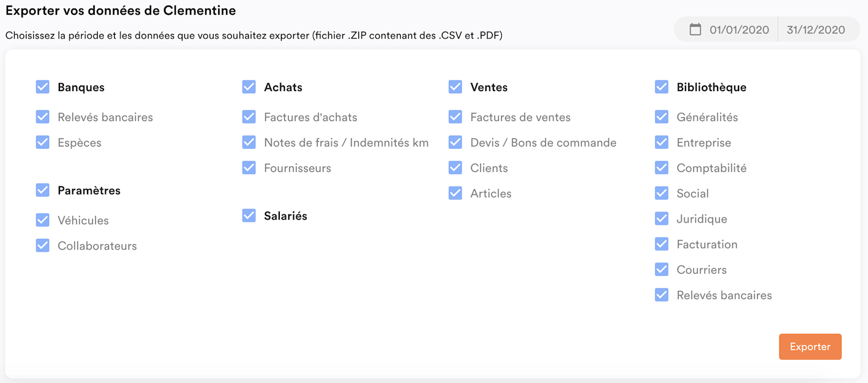The image size is (868, 383).
Task: Disable the Véhicules export option
Action: 43,220
